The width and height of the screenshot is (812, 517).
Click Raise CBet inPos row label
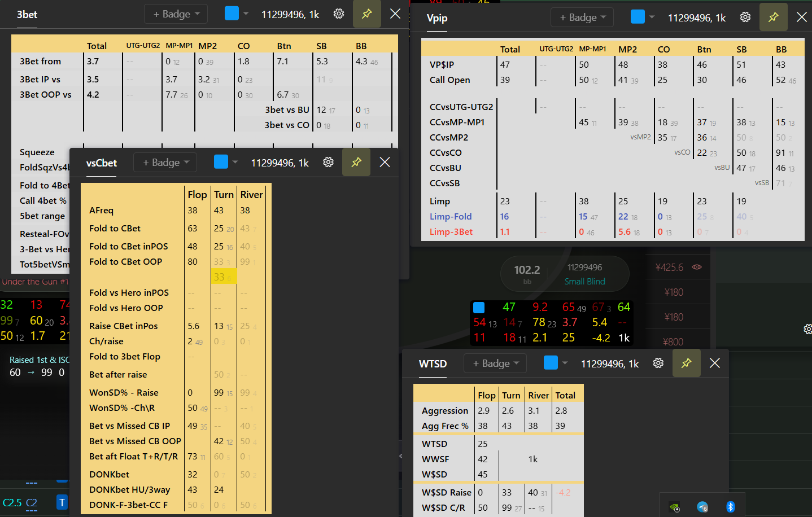tap(123, 326)
